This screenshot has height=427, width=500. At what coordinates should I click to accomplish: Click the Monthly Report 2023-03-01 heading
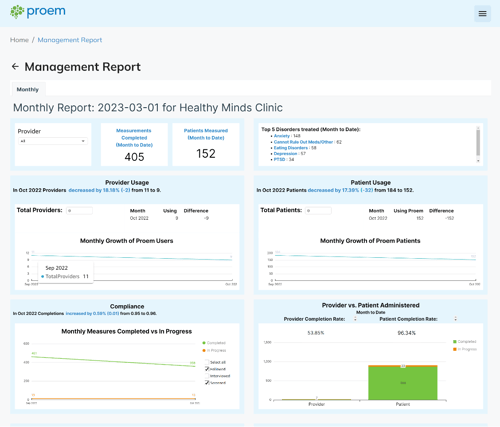point(148,108)
